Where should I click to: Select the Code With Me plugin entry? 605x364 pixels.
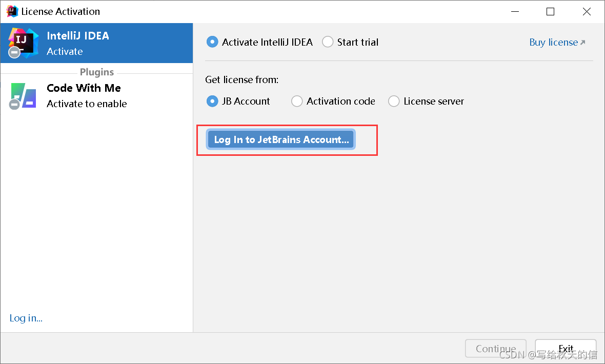96,96
